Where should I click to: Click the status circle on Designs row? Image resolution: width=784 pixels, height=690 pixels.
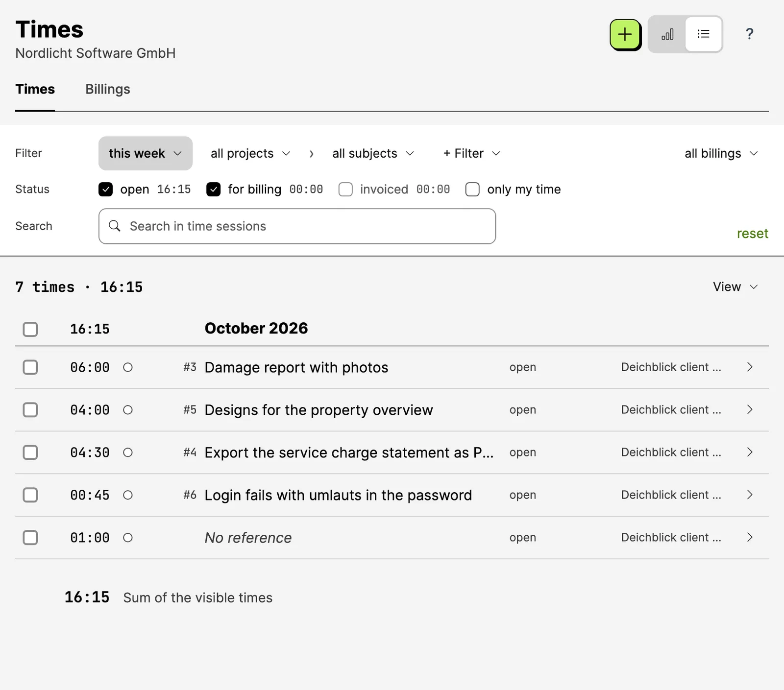point(128,410)
